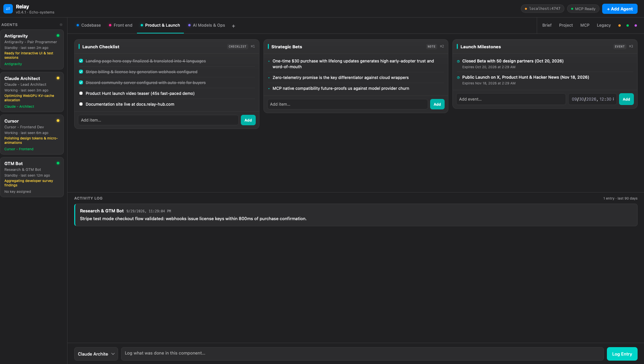Select the Product & Launch tab
Screen dimensions: 644x364
[x=160, y=25]
